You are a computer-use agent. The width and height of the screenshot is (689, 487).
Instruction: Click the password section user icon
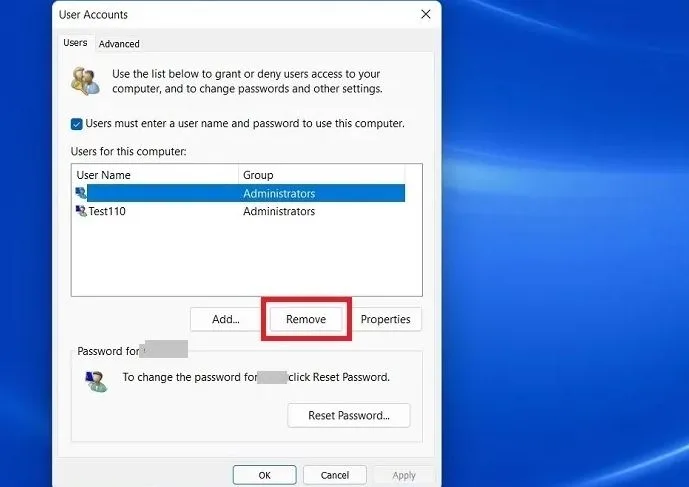click(x=96, y=381)
